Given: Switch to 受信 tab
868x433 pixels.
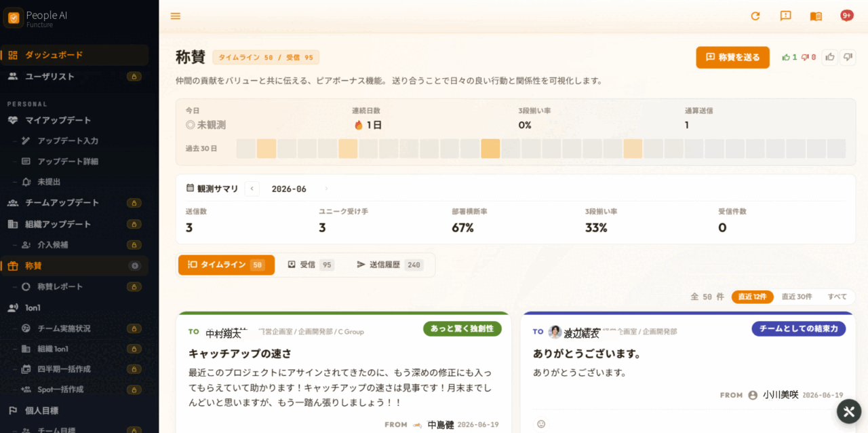Looking at the screenshot, I should coord(311,265).
